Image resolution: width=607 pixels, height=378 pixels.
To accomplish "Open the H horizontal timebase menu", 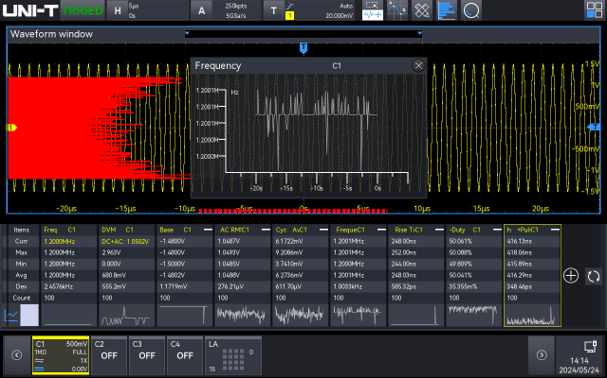I will (x=118, y=11).
